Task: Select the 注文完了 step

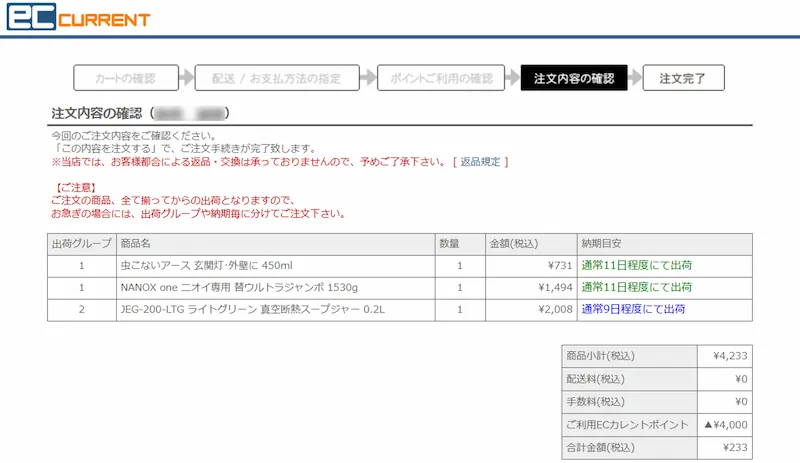Action: point(683,78)
